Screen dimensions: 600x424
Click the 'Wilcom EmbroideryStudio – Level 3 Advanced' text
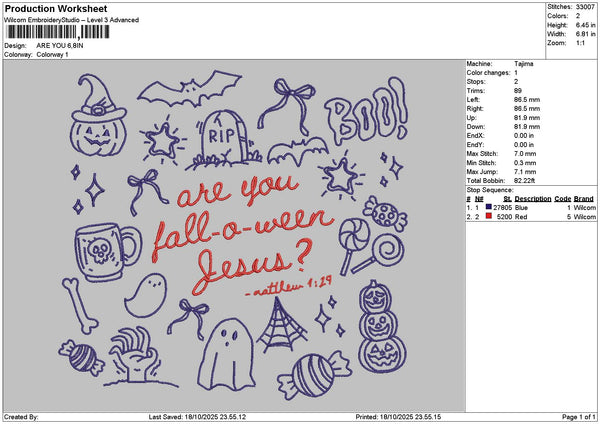click(x=72, y=20)
